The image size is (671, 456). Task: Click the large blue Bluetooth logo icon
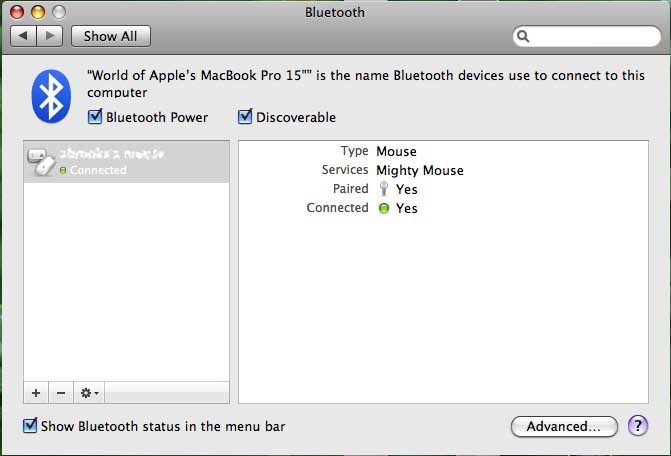point(51,96)
